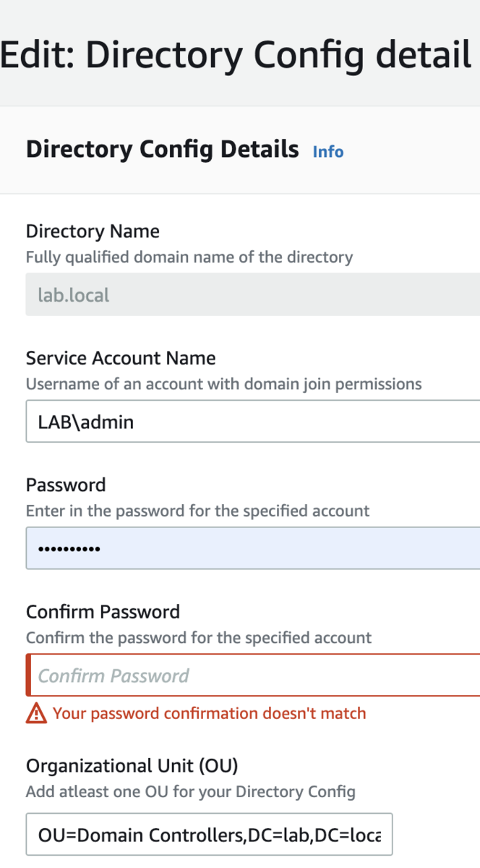Image resolution: width=480 pixels, height=868 pixels.
Task: Click the "Organizational Unit (OU)" label
Action: click(132, 765)
